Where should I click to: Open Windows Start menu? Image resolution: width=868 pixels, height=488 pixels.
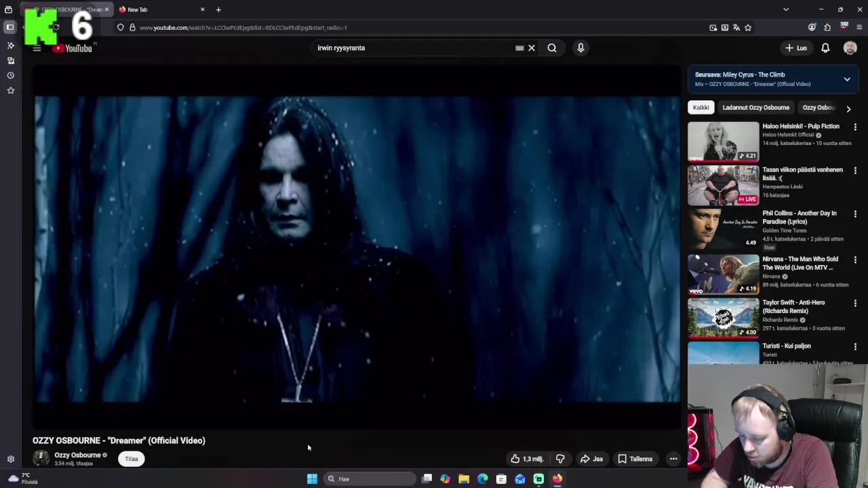tap(312, 479)
